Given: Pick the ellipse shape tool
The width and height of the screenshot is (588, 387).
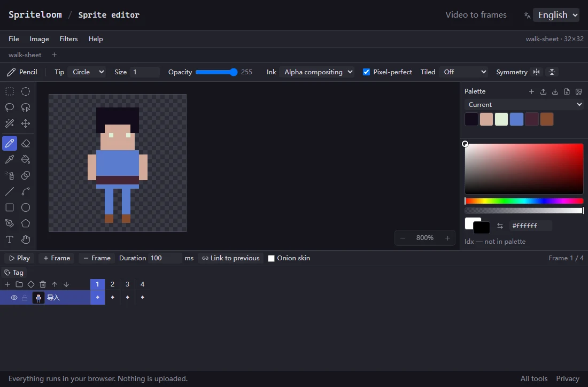Looking at the screenshot, I should (x=26, y=207).
